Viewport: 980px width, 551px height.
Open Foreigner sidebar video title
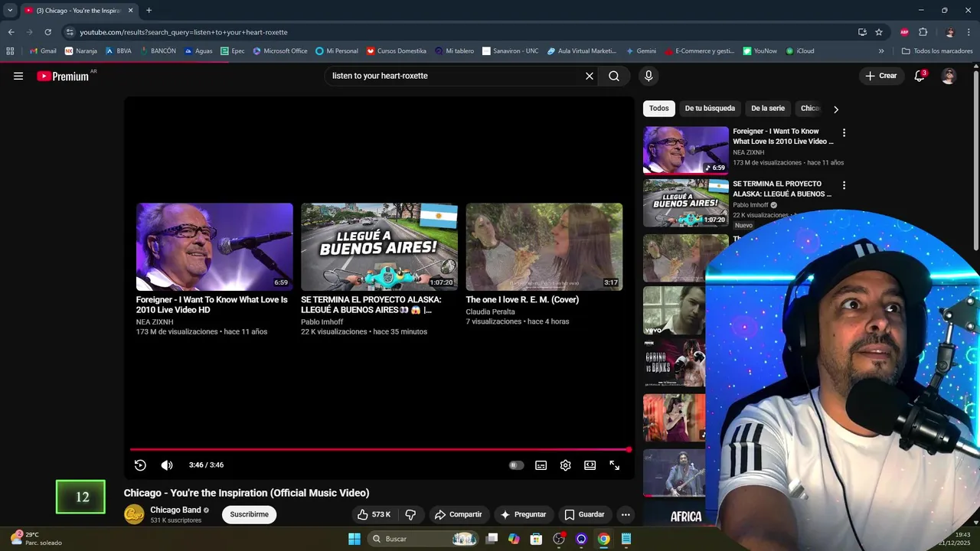(x=782, y=136)
